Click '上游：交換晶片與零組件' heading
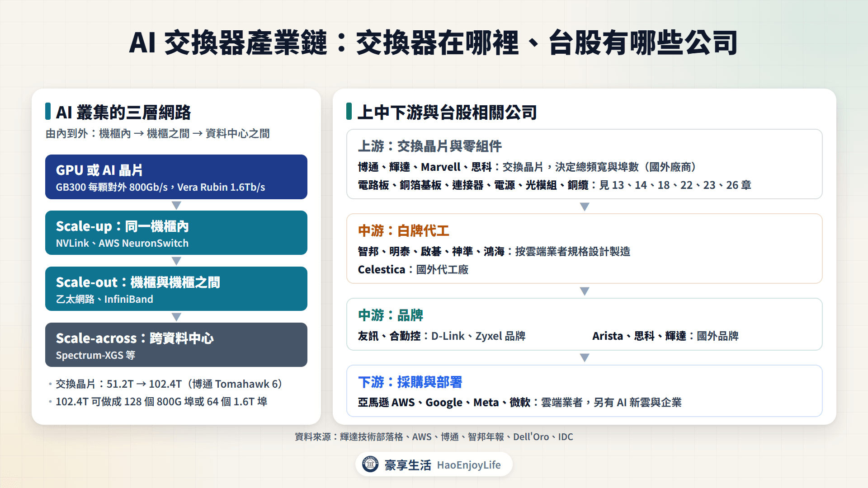This screenshot has width=868, height=488. [430, 146]
